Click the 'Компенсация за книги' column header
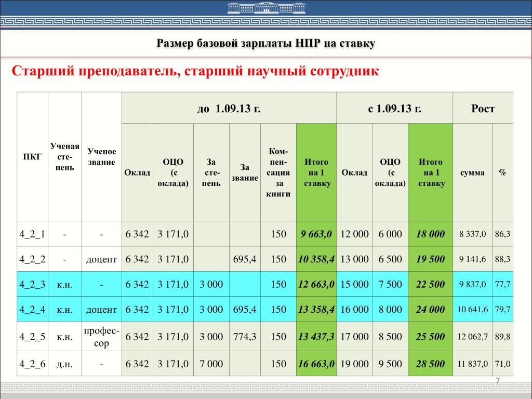This screenshot has width=532, height=399. 278,172
